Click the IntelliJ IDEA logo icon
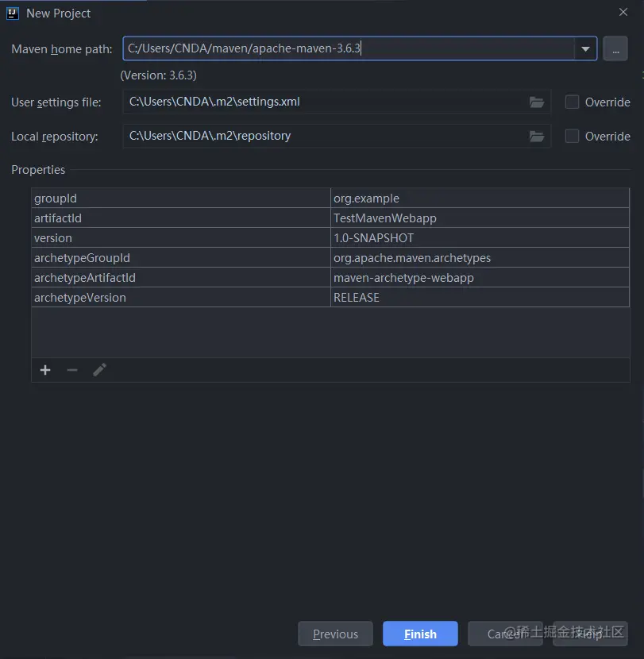 pyautogui.click(x=13, y=13)
